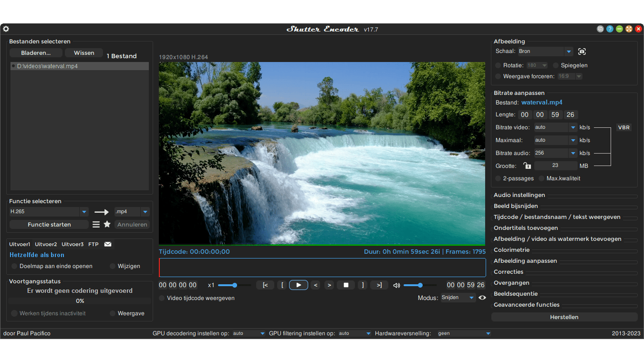Enable 2-passages encoding

pyautogui.click(x=499, y=178)
